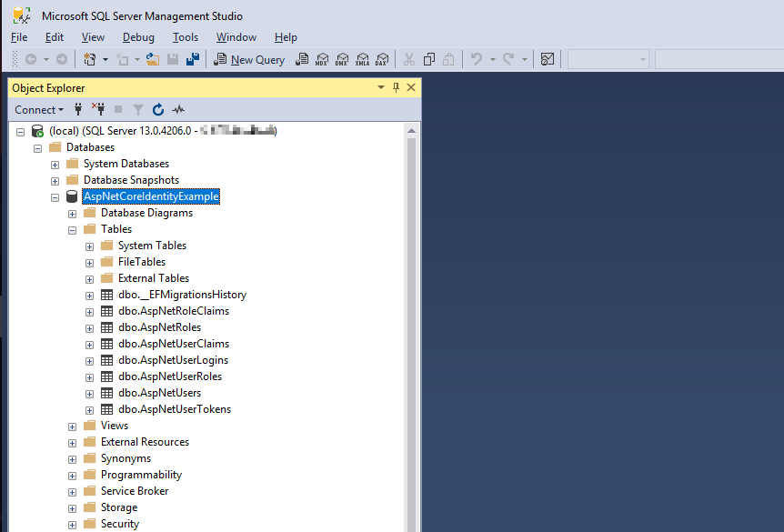
Task: Open the Tools menu
Action: (186, 37)
